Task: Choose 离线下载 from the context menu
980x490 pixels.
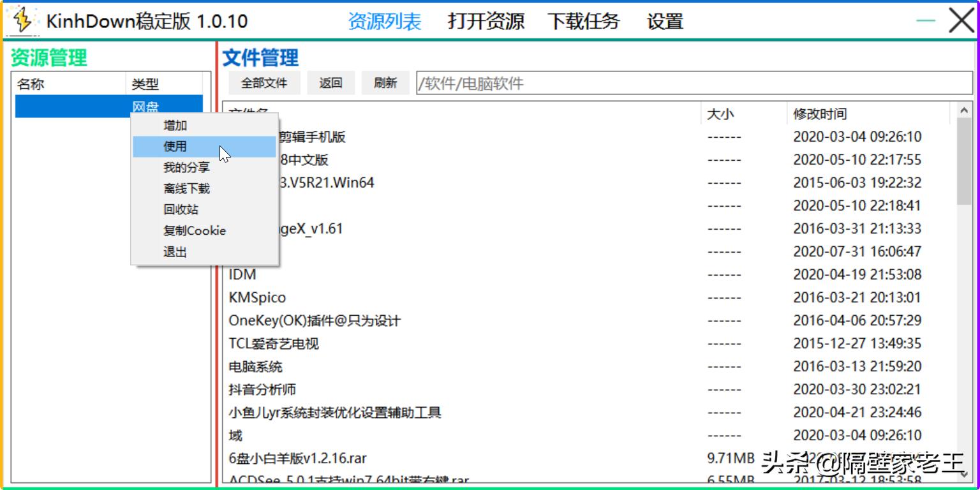Action: pyautogui.click(x=186, y=188)
